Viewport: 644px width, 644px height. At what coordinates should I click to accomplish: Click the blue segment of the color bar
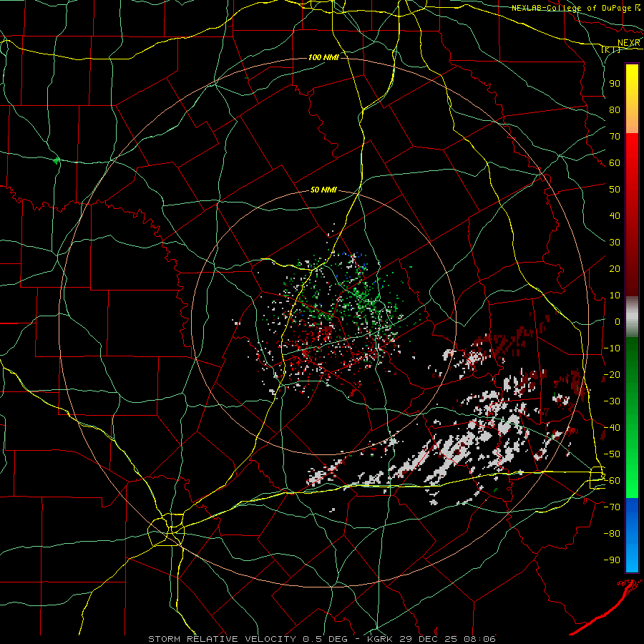(632, 535)
